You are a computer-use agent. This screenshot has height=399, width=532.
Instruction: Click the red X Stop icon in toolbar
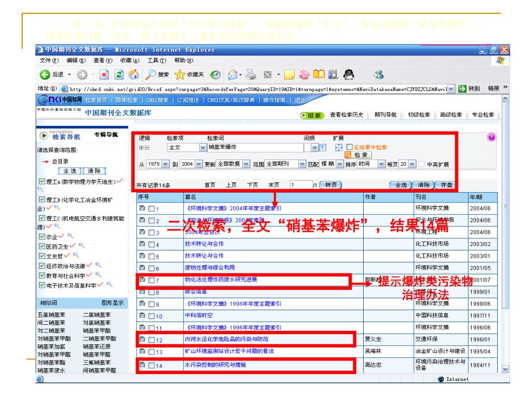click(x=104, y=75)
